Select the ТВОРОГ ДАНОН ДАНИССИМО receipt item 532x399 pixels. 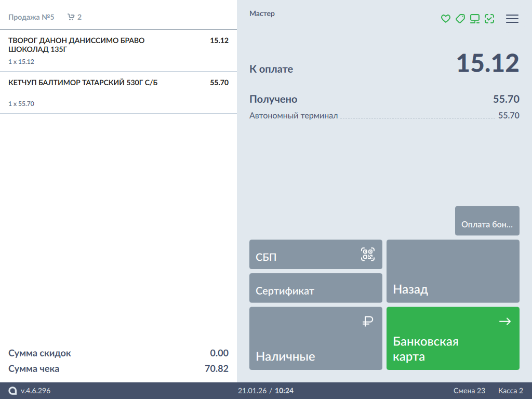(118, 50)
